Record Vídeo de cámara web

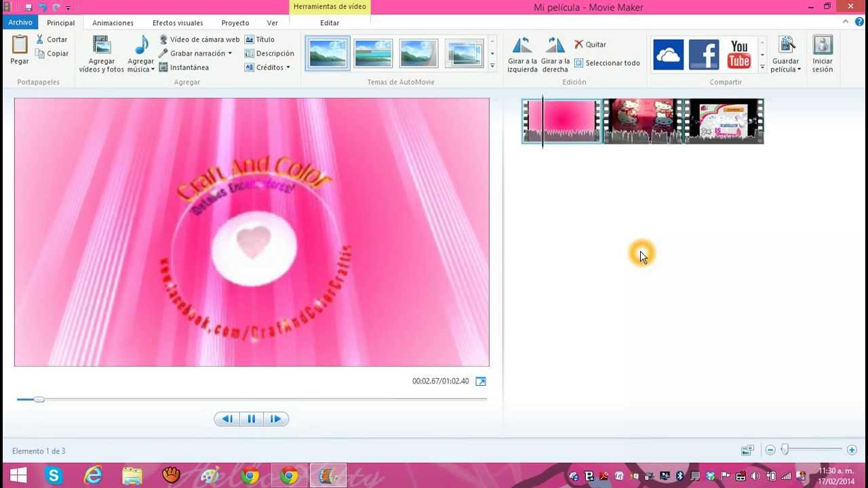click(x=199, y=39)
